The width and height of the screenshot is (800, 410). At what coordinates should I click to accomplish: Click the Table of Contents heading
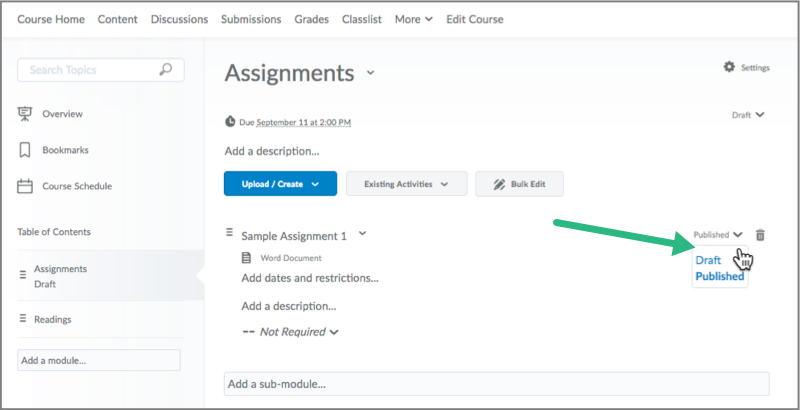tap(54, 232)
